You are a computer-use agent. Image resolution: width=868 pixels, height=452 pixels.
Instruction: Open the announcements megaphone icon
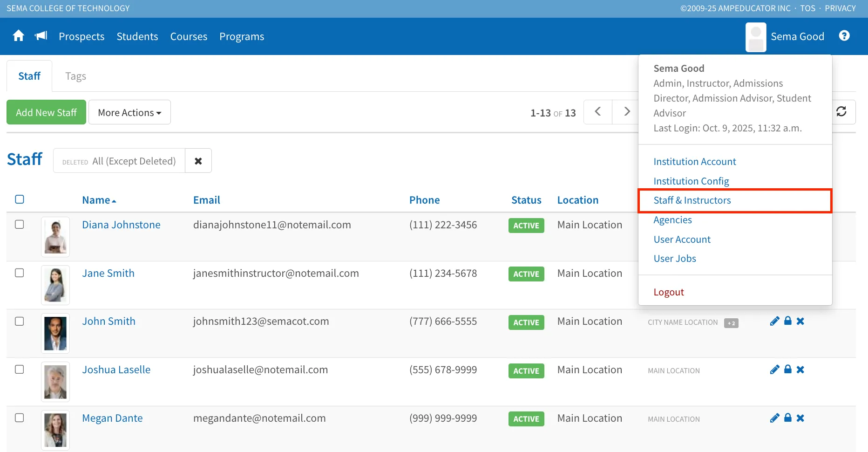pos(41,36)
